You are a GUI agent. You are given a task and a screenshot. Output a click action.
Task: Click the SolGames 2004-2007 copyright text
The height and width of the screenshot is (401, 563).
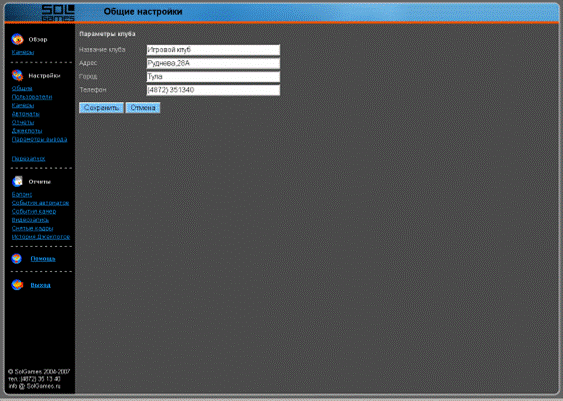39,372
